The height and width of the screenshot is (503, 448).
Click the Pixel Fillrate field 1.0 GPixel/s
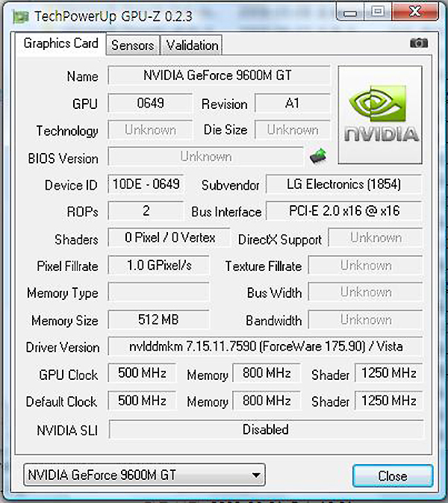[158, 265]
